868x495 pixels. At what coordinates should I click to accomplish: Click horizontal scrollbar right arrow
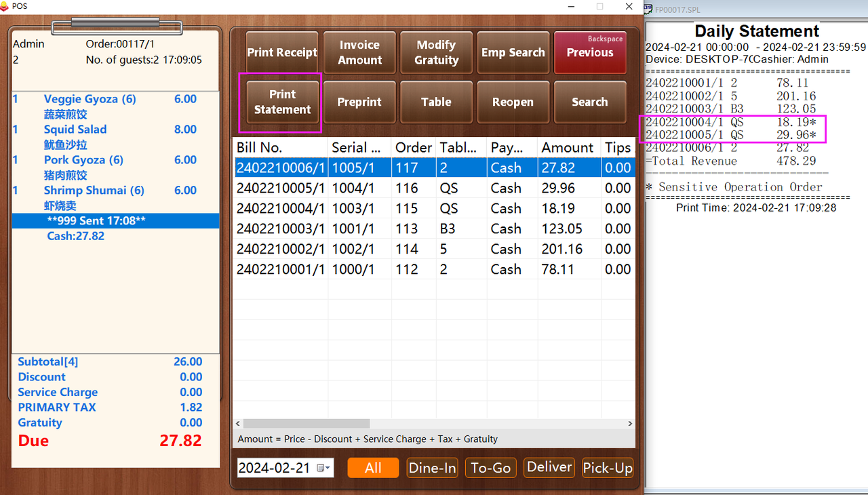[x=630, y=424]
